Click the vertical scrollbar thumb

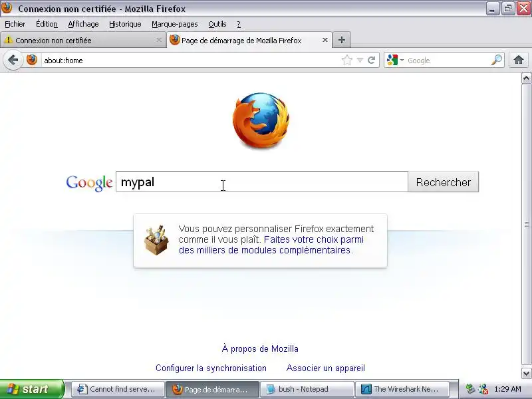[x=526, y=225]
